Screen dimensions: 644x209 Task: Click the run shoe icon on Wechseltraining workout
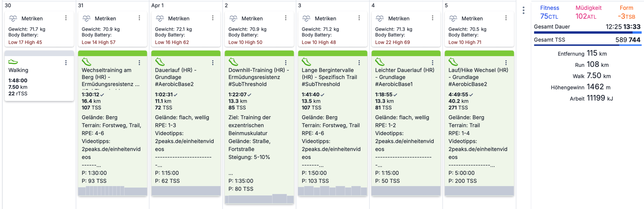pos(86,62)
